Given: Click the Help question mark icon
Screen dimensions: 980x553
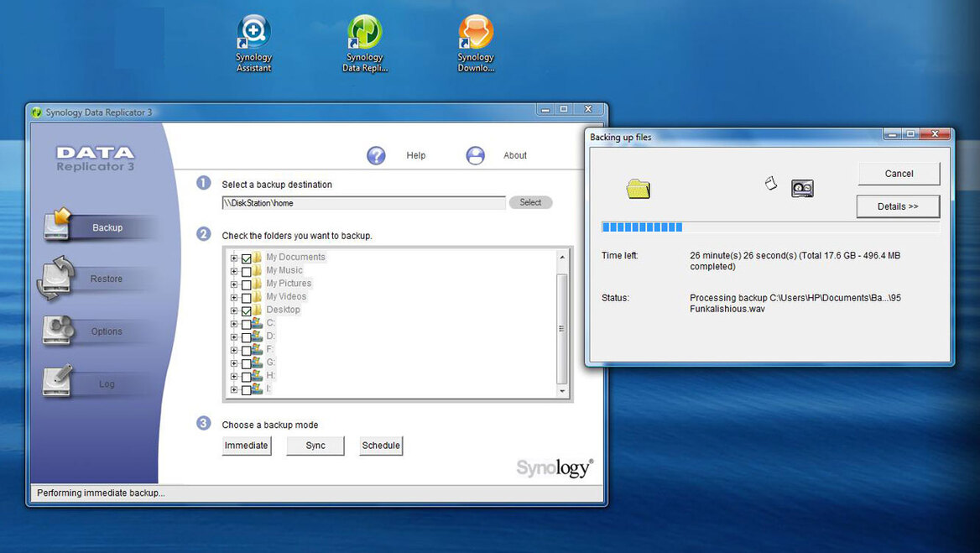Looking at the screenshot, I should [376, 155].
